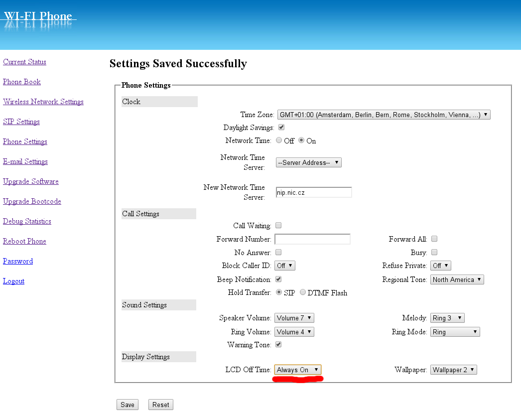Check the Forward All checkbox
This screenshot has width=521, height=420.
click(x=434, y=239)
